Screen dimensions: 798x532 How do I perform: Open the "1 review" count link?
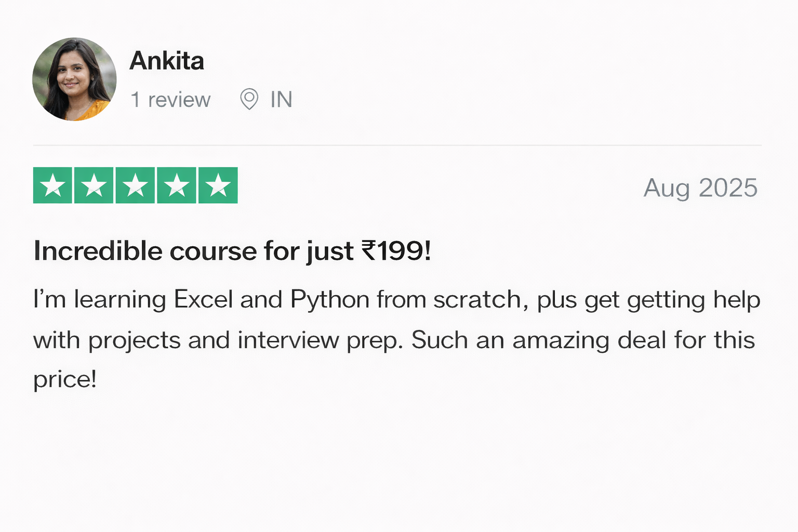tap(170, 99)
